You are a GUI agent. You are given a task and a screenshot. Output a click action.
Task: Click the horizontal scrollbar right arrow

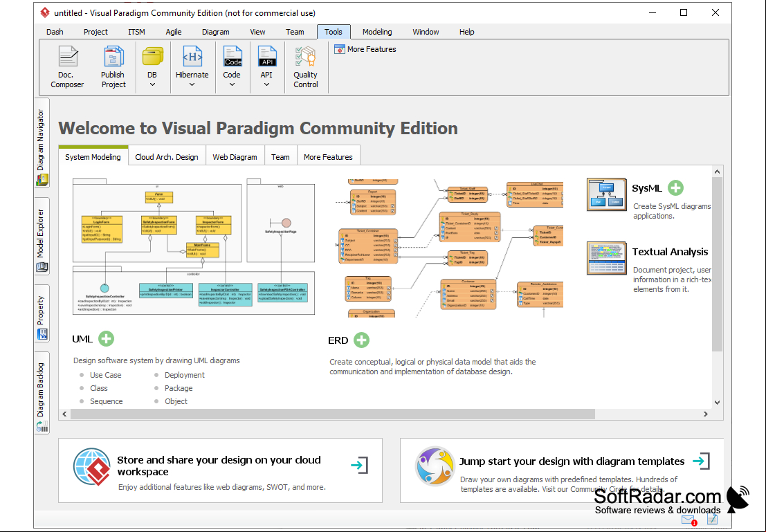click(705, 414)
